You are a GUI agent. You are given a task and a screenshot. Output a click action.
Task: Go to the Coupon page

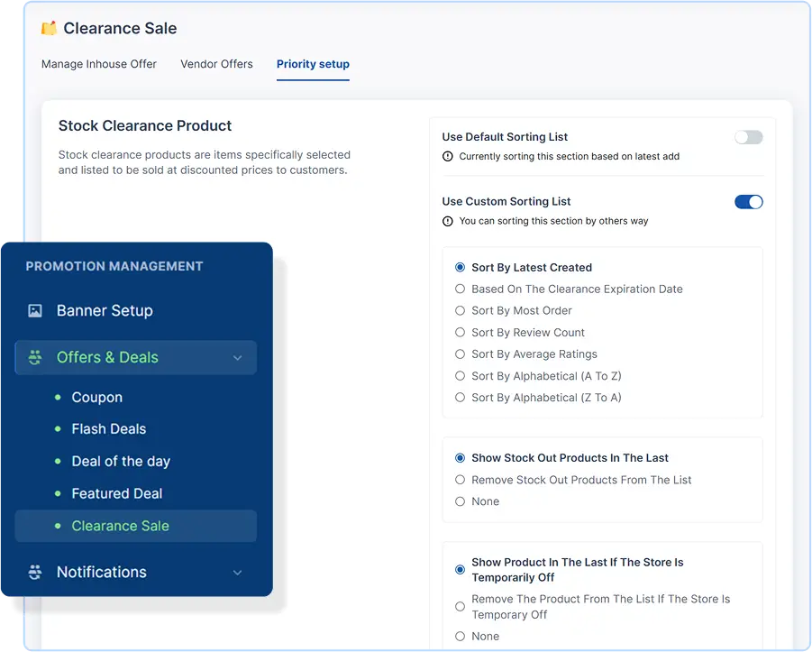pos(96,398)
